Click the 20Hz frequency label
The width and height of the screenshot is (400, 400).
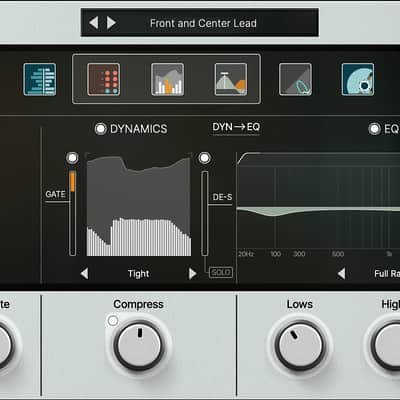click(246, 254)
